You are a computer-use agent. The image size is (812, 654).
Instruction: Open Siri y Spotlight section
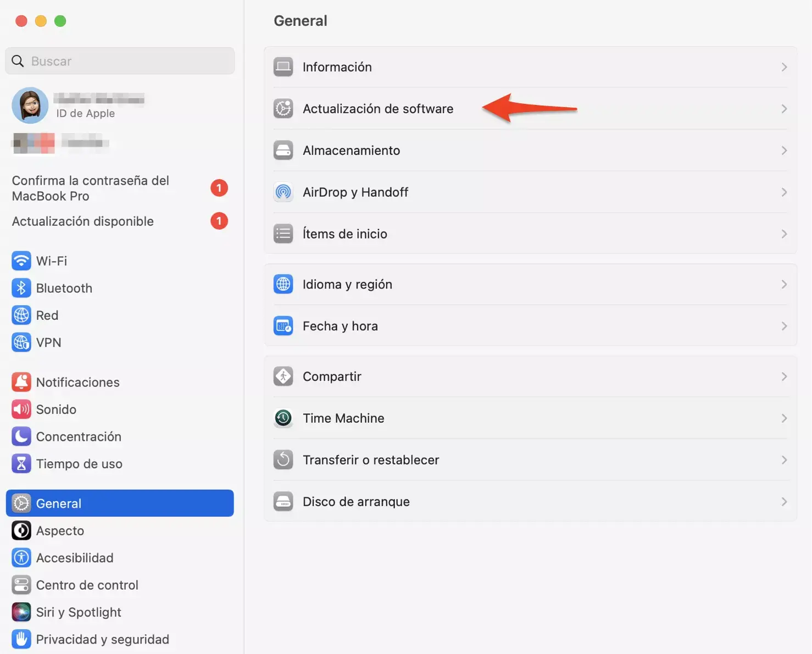click(x=79, y=612)
